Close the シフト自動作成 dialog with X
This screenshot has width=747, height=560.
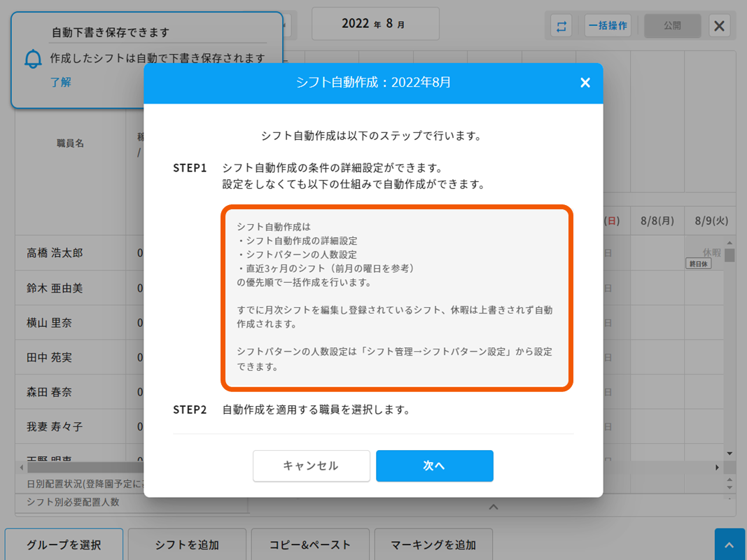pyautogui.click(x=585, y=83)
